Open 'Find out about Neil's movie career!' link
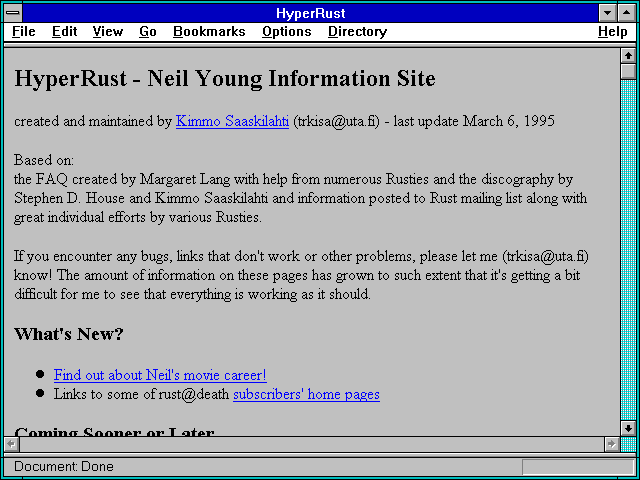Image resolution: width=640 pixels, height=480 pixels. point(160,375)
